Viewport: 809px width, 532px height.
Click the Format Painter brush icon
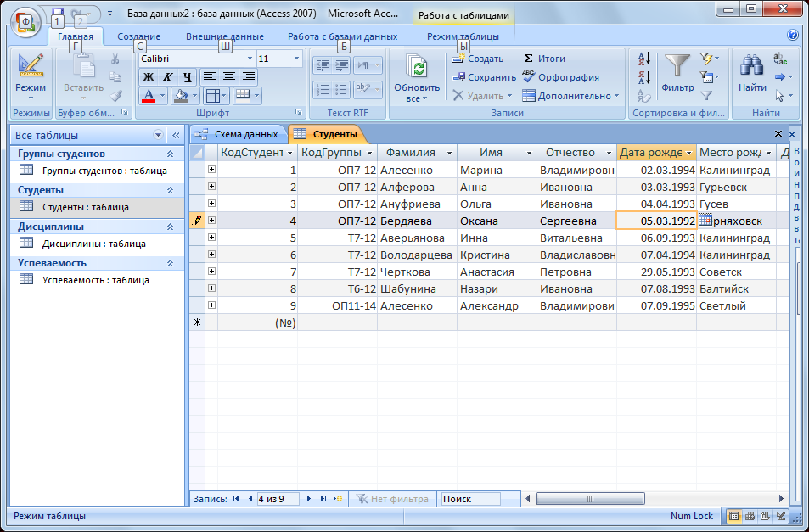pos(115,96)
